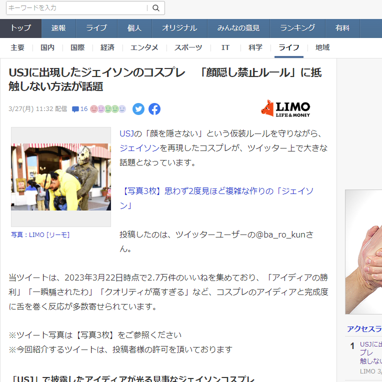Select the みんなの意見 tab
This screenshot has height=382, width=382.
click(238, 28)
